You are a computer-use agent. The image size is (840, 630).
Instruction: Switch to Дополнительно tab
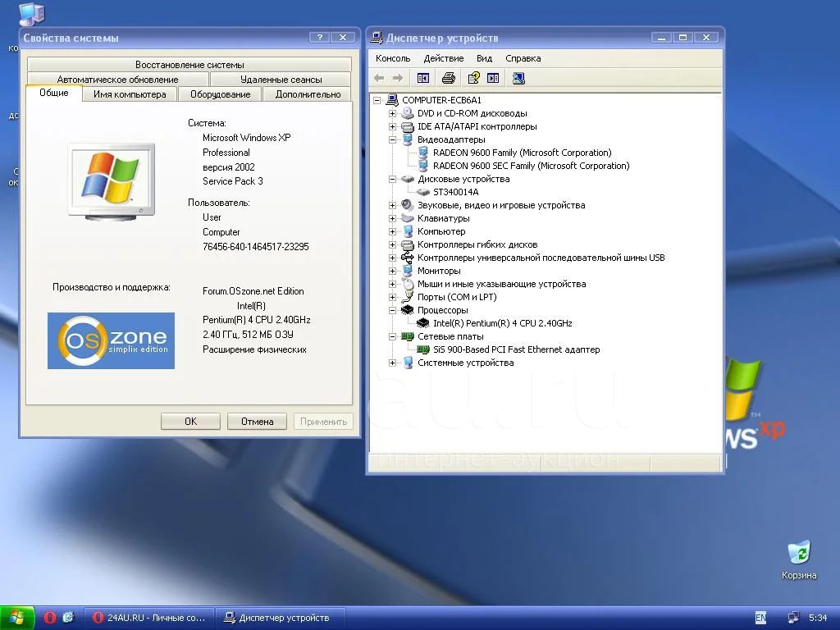tap(308, 94)
